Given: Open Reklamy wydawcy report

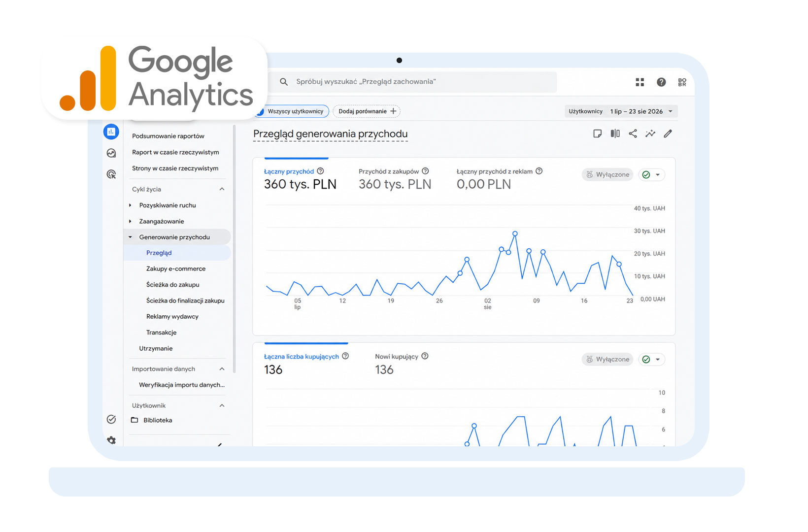Looking at the screenshot, I should coord(172,317).
